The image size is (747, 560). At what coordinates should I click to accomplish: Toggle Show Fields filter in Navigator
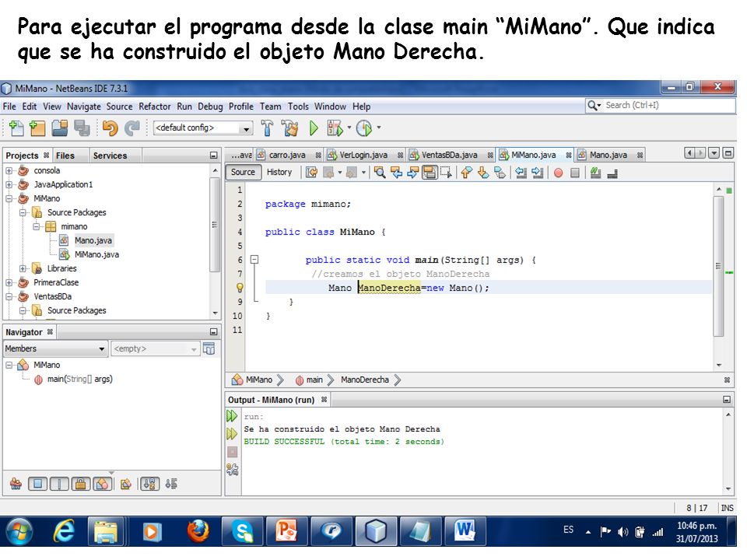tap(37, 485)
